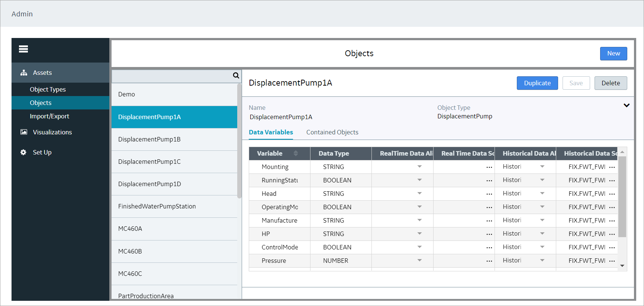Select MC460A in object list

pyautogui.click(x=174, y=229)
